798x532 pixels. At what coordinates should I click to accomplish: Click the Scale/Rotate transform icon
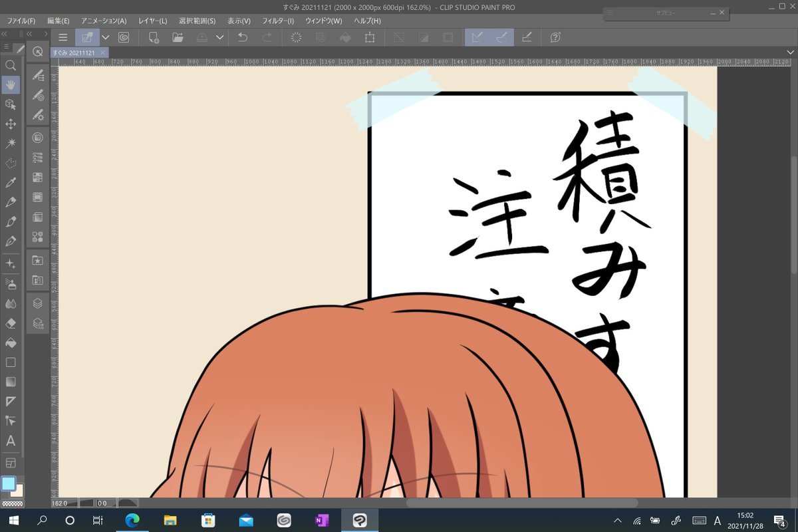pyautogui.click(x=370, y=38)
